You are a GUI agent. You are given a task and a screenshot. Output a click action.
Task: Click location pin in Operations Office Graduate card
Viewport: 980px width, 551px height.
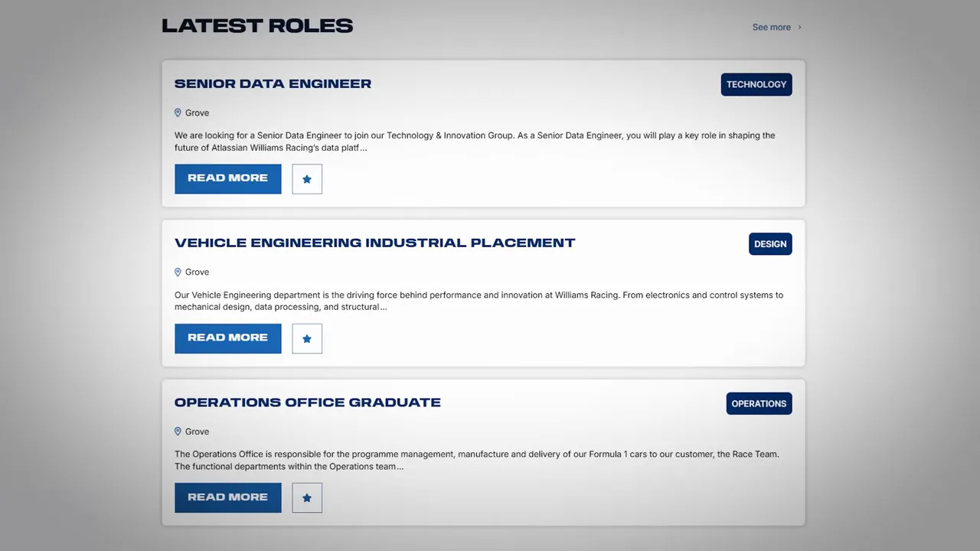[178, 432]
